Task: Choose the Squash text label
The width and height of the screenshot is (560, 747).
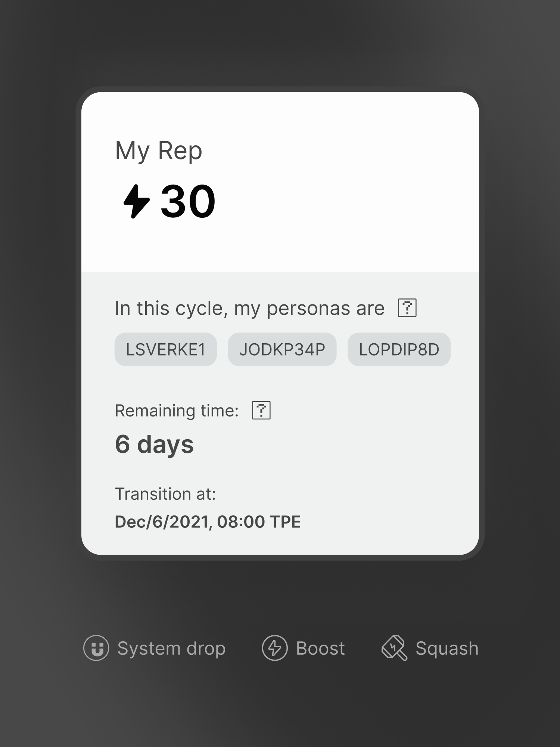Action: click(447, 648)
